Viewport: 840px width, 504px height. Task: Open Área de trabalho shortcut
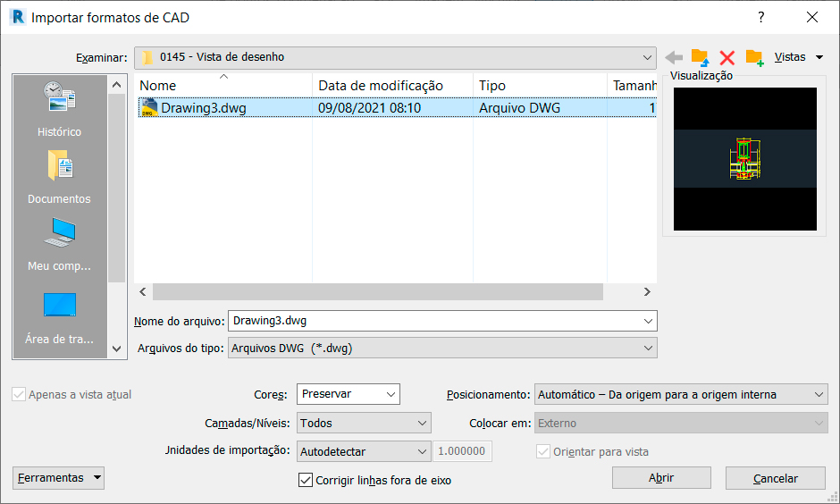tap(59, 315)
